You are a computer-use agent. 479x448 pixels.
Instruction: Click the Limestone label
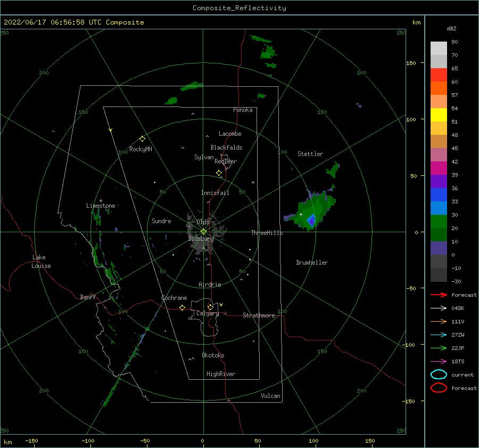[x=101, y=206]
